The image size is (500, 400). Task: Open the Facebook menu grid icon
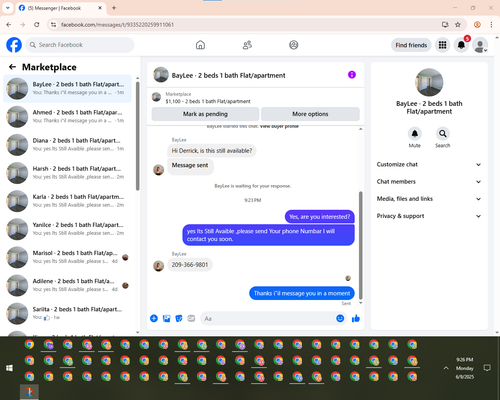point(442,45)
